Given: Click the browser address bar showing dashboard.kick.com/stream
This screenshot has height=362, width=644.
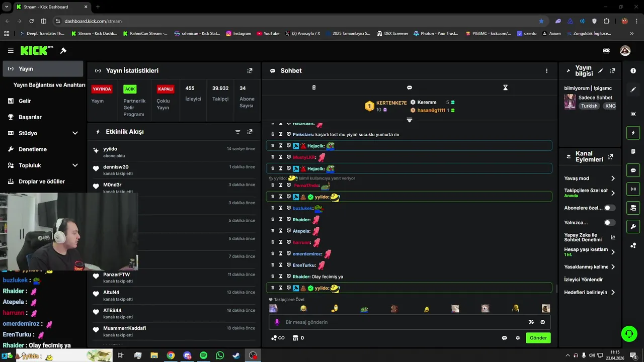Looking at the screenshot, I should (x=297, y=21).
